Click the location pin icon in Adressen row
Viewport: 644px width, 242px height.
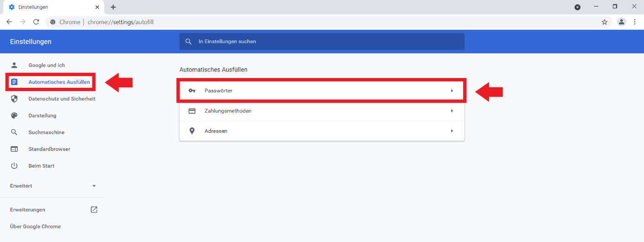point(192,131)
